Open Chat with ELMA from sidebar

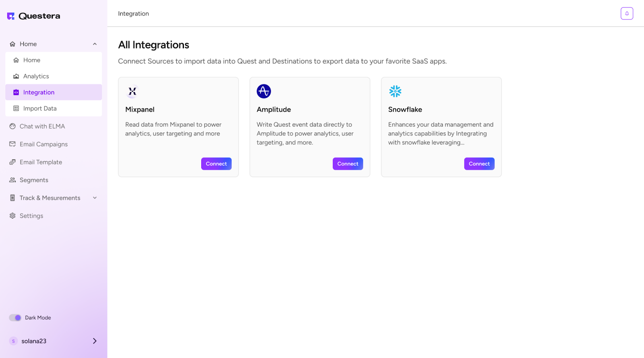click(x=42, y=126)
